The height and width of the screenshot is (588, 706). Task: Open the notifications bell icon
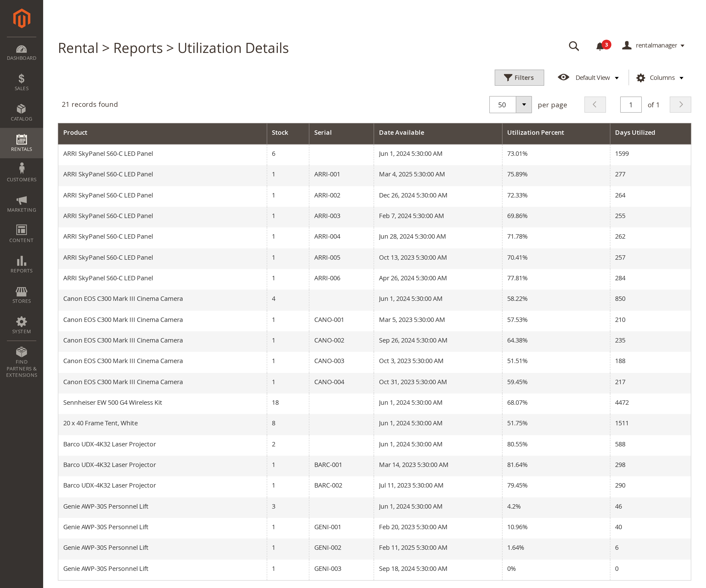tap(599, 46)
